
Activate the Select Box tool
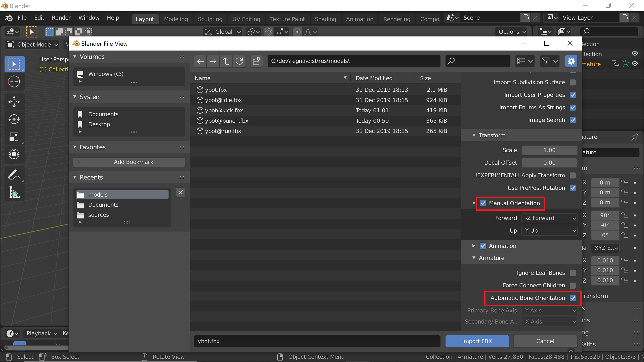pyautogui.click(x=14, y=64)
